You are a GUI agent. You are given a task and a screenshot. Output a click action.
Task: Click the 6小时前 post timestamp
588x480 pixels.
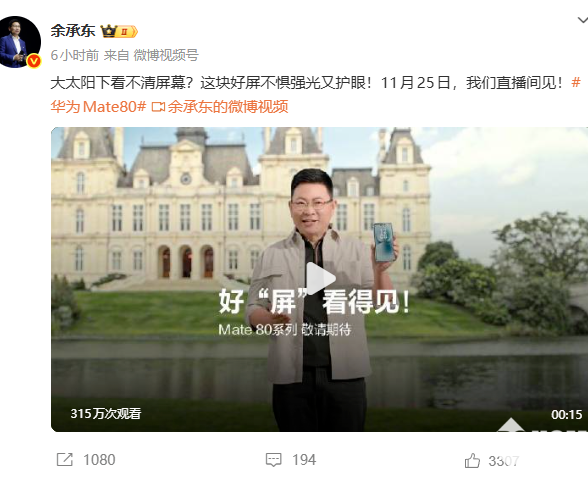point(75,55)
